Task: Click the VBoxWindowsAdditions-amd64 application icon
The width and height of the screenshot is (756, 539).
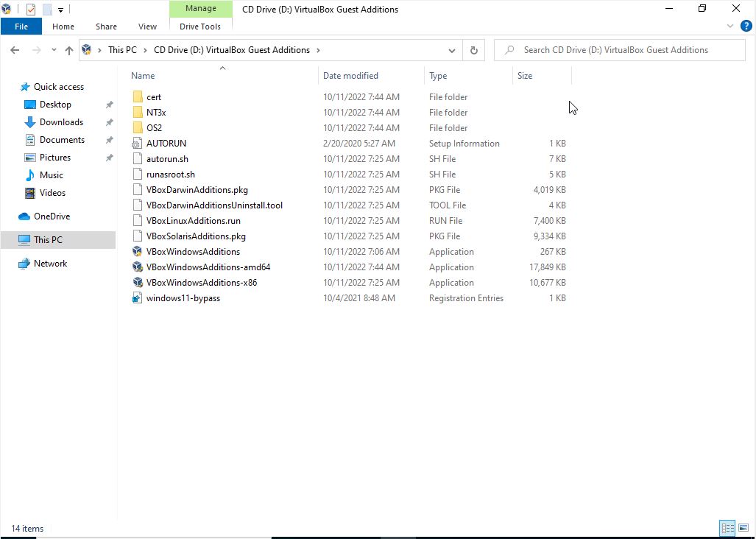Action: 138,267
